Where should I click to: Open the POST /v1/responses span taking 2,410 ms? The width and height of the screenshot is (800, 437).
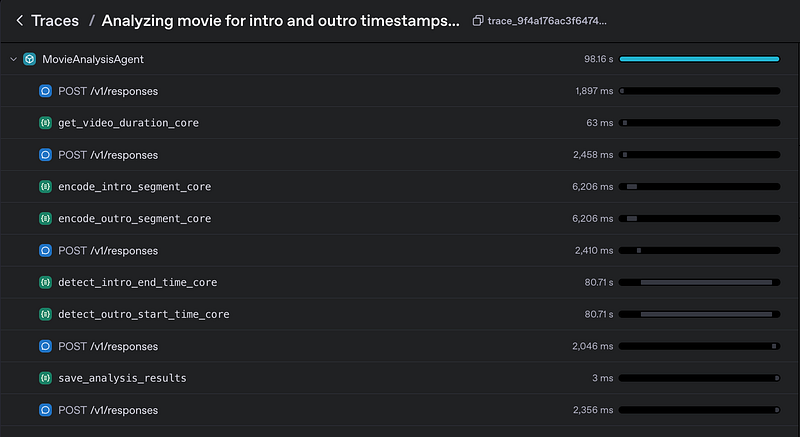pos(108,250)
